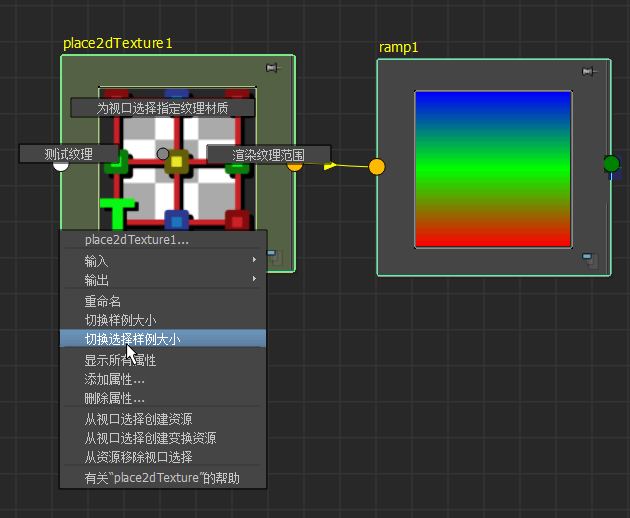Choose 重命名 from context menu
This screenshot has height=518, width=630.
pyautogui.click(x=163, y=301)
